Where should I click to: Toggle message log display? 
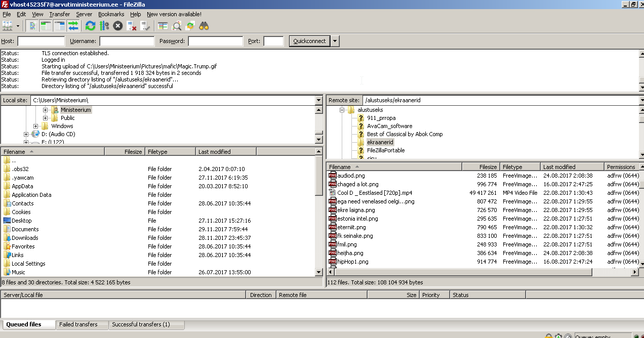click(32, 25)
